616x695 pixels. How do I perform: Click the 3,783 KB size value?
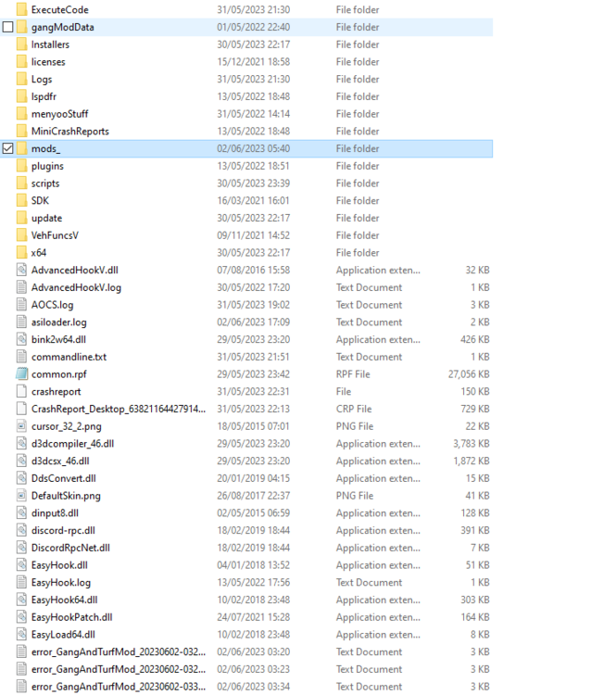point(471,444)
